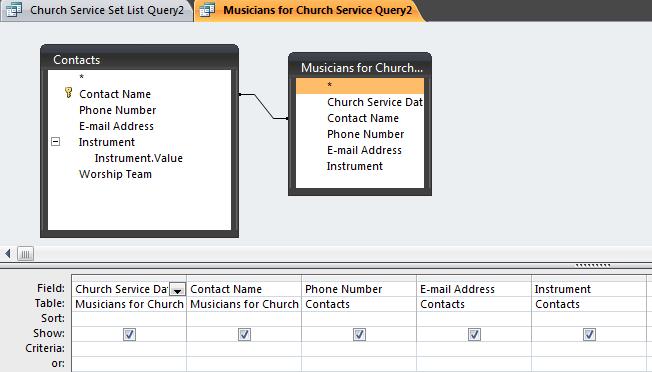
Task: Switch to Church Service Set List Query2 tab
Action: click(97, 10)
